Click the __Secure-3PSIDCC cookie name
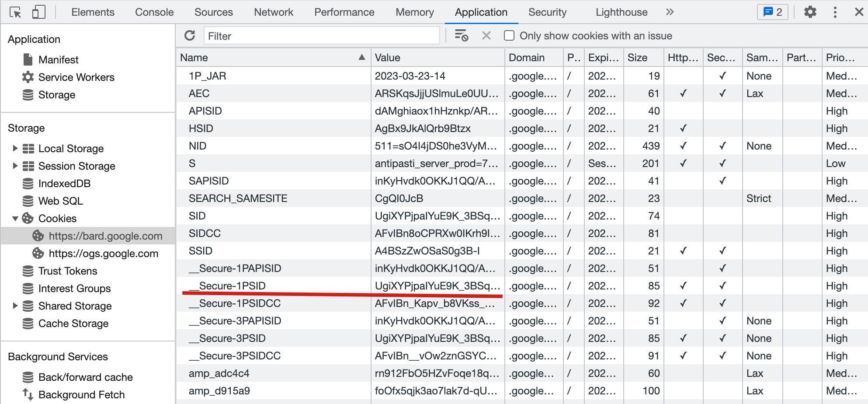 pyautogui.click(x=235, y=355)
